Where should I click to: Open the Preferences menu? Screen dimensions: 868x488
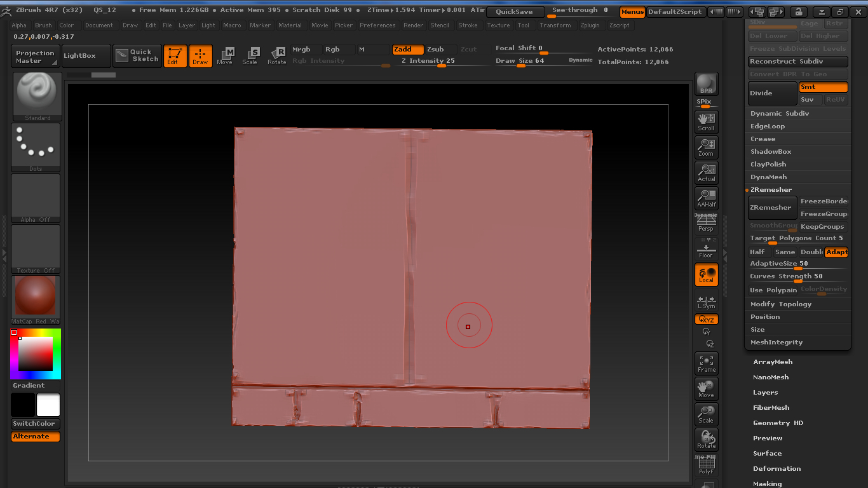(377, 25)
